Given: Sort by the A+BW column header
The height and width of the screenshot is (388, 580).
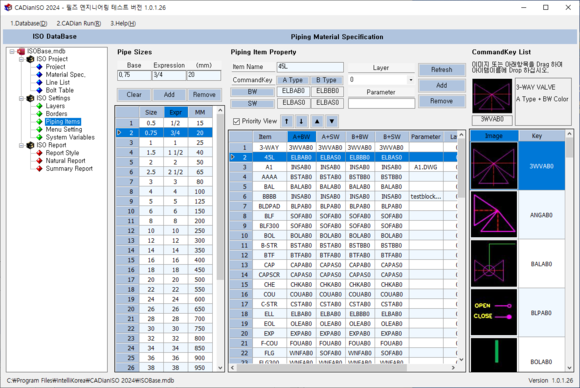Looking at the screenshot, I should (301, 137).
